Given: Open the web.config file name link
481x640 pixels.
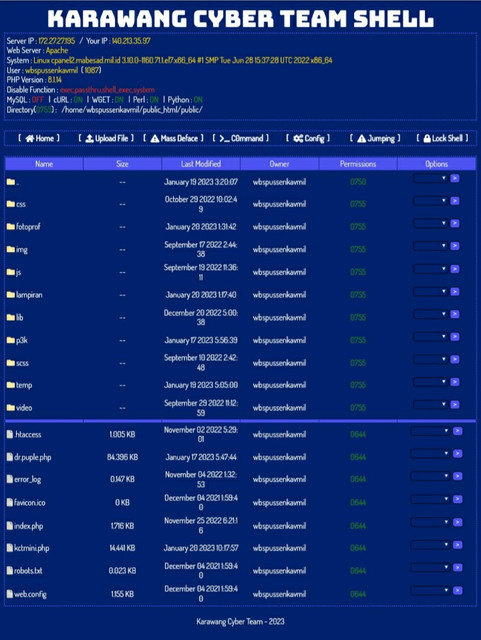Looking at the screenshot, I should [x=30, y=594].
